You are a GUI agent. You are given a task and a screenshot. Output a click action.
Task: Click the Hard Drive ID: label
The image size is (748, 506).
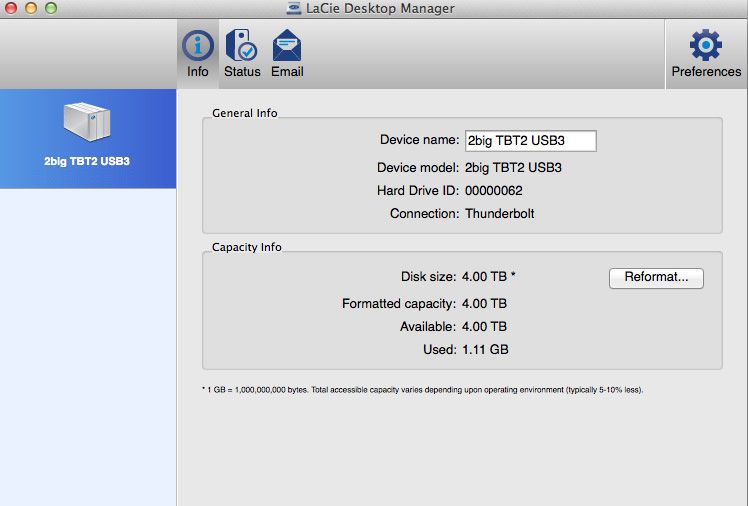coord(418,191)
